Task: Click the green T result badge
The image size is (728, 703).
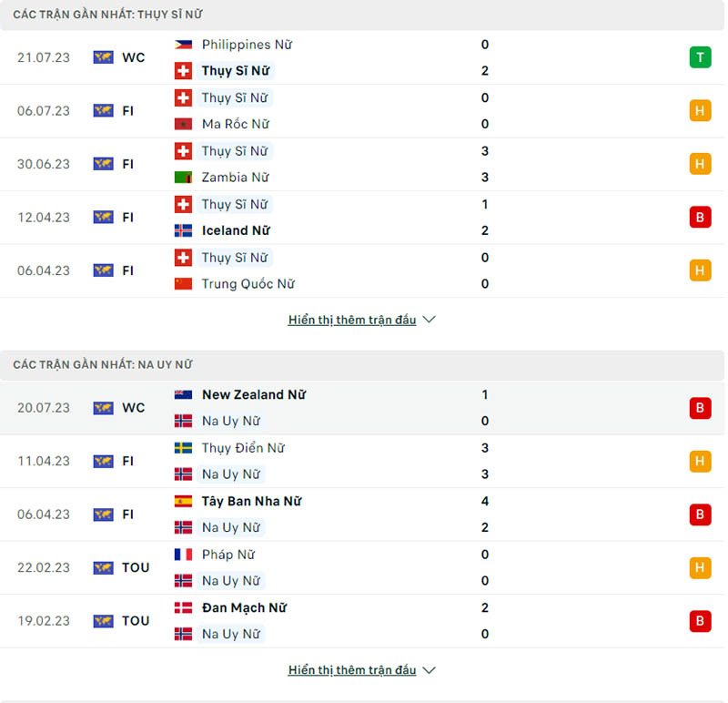Action: pos(700,57)
